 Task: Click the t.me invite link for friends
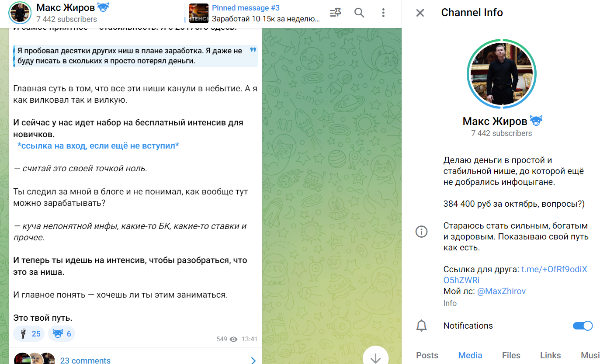point(554,270)
